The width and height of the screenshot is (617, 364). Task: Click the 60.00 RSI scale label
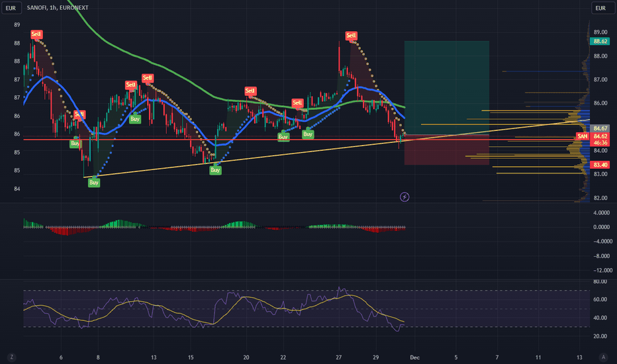pyautogui.click(x=600, y=299)
